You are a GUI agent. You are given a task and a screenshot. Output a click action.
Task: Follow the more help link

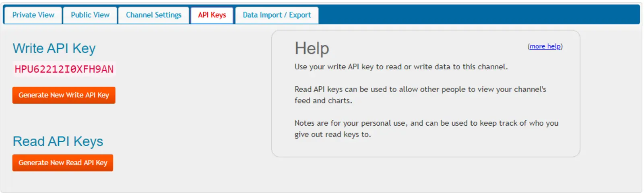(x=545, y=46)
